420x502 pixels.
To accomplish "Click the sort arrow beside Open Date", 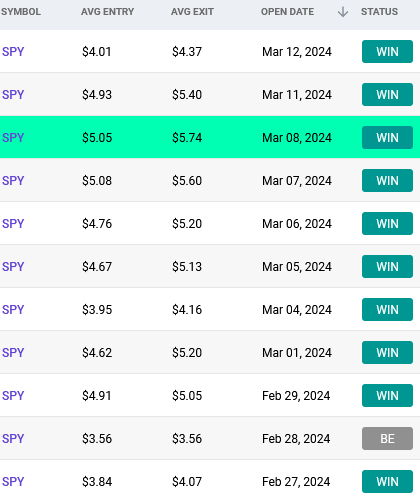I will coord(343,12).
